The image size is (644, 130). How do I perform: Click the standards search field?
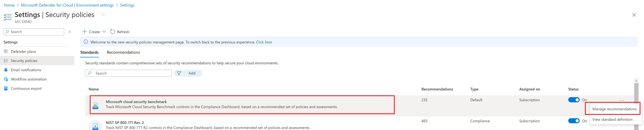128,73
